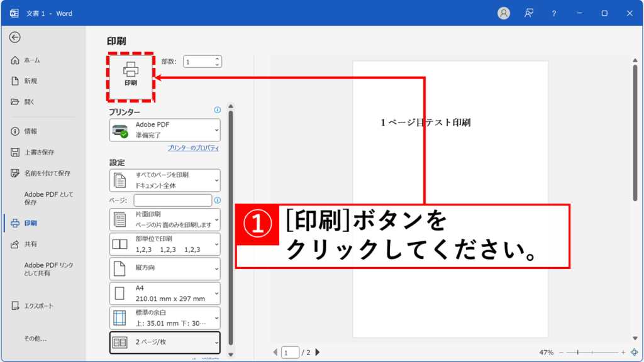Image resolution: width=644 pixels, height=362 pixels.
Task: Go to previous page in preview
Action: click(x=275, y=352)
